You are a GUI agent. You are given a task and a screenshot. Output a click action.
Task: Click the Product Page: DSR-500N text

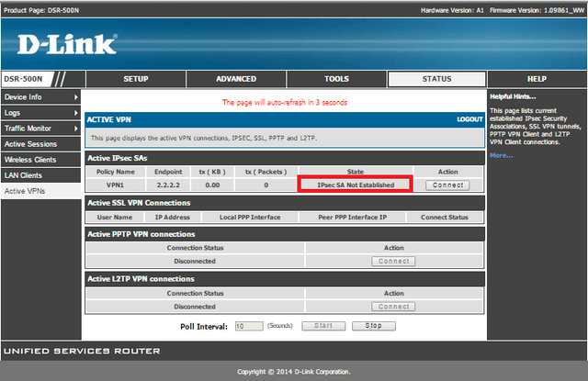coord(41,10)
